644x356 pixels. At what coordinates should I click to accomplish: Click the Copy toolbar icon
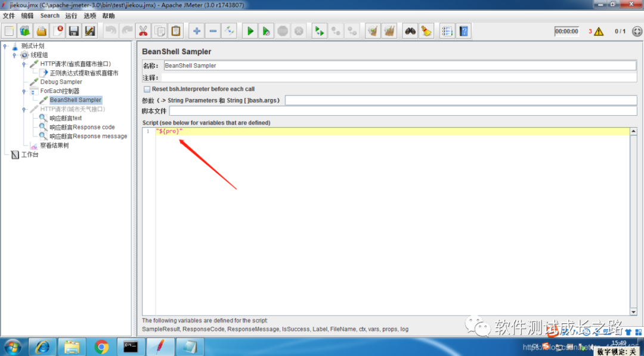click(159, 31)
